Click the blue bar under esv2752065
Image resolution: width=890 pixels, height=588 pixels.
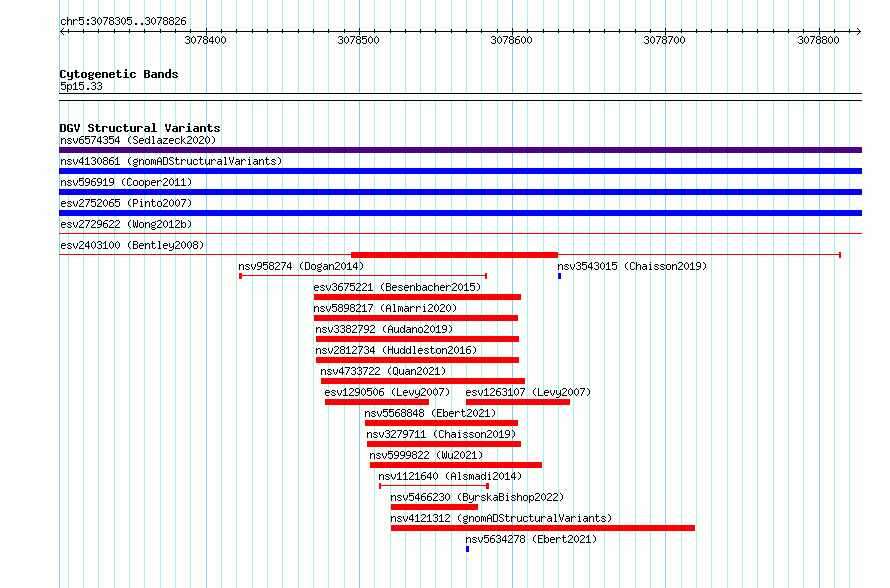click(x=460, y=213)
